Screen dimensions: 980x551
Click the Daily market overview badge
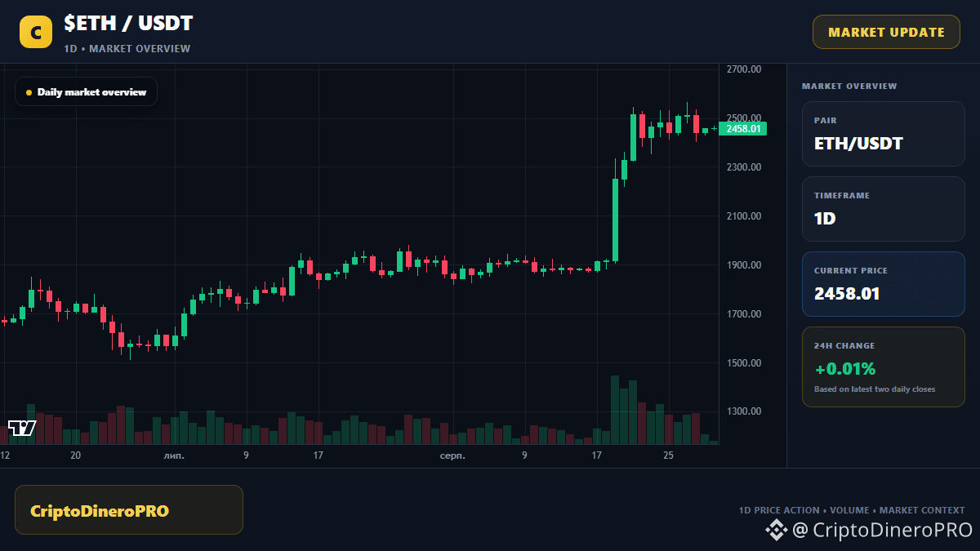pos(86,92)
